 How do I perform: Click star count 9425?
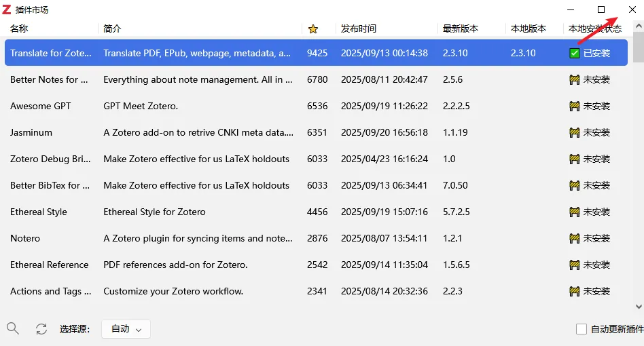(317, 53)
